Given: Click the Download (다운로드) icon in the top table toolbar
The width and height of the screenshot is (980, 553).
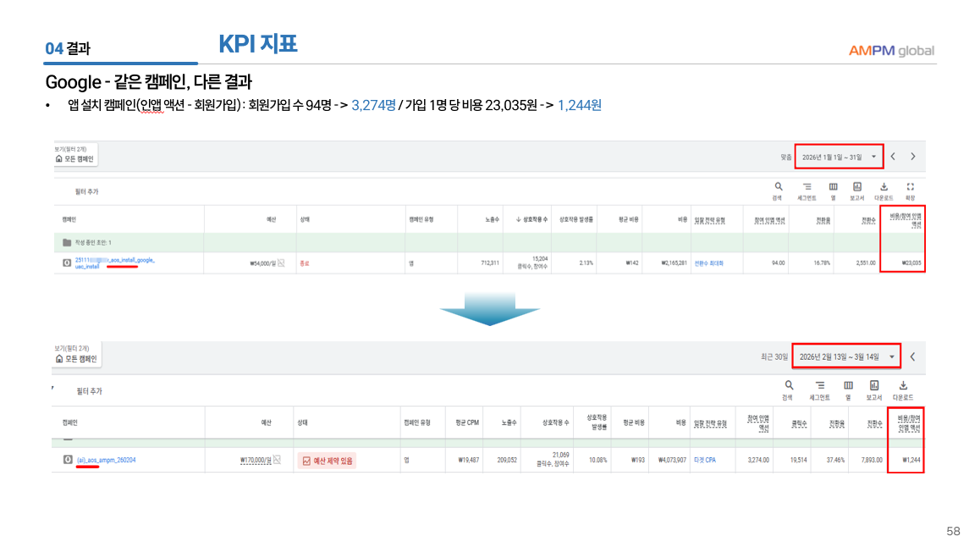Looking at the screenshot, I should pyautogui.click(x=884, y=187).
